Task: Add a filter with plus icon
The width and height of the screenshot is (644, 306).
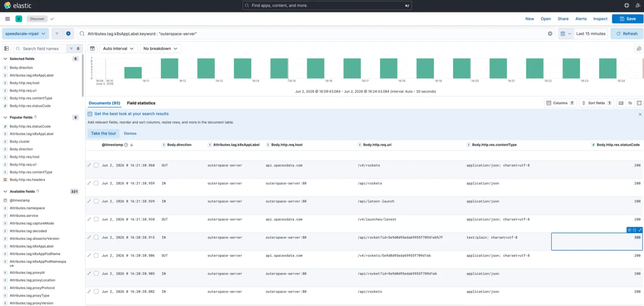Action: [68, 34]
